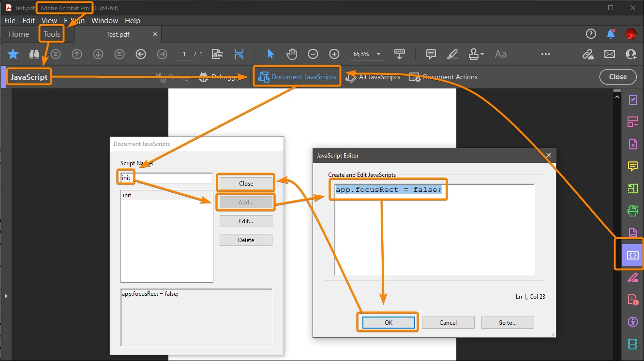Click Close in Document JavaScripts dialog
644x361 pixels.
pos(246,183)
